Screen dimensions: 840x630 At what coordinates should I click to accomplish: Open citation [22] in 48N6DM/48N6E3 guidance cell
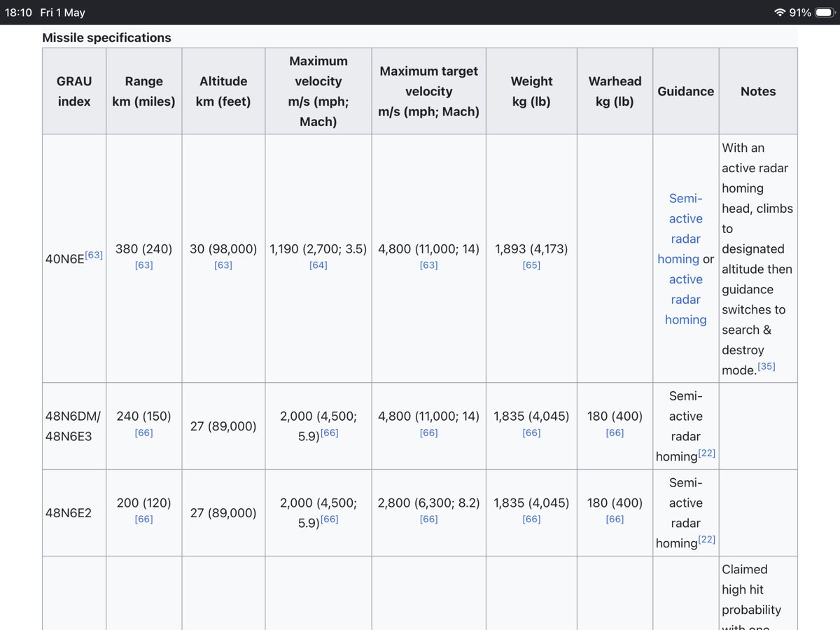[707, 453]
